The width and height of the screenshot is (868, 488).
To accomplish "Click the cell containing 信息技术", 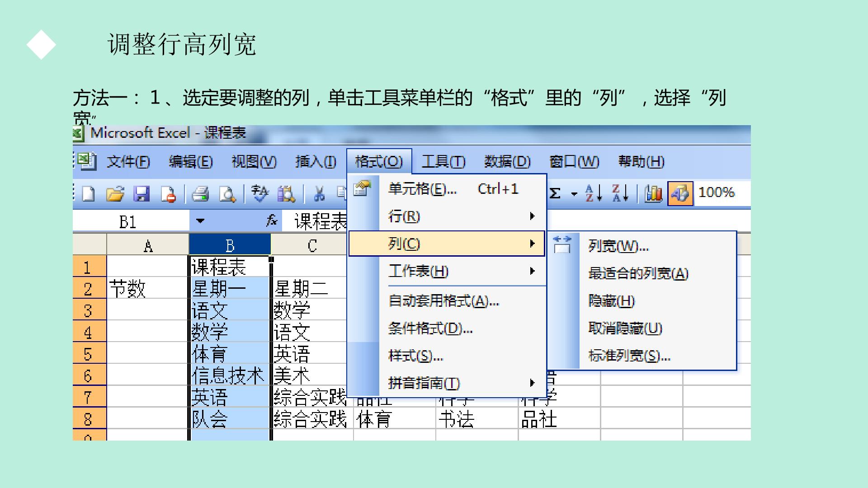I will 230,375.
